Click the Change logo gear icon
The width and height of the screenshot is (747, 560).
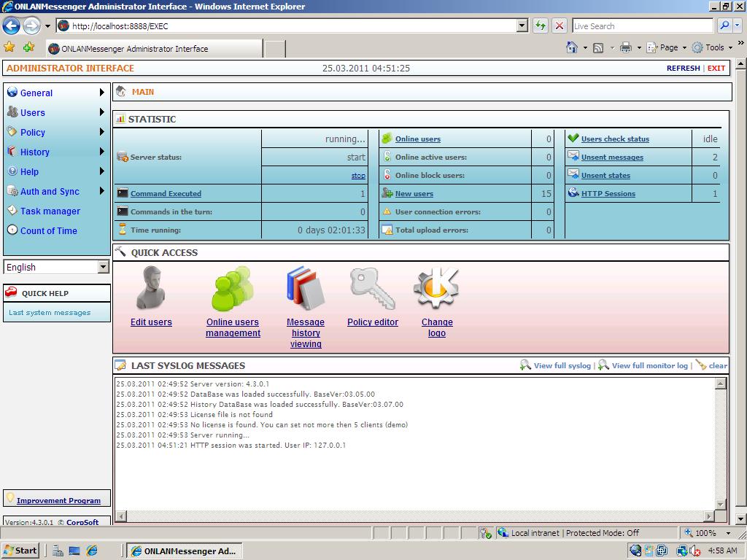point(436,289)
